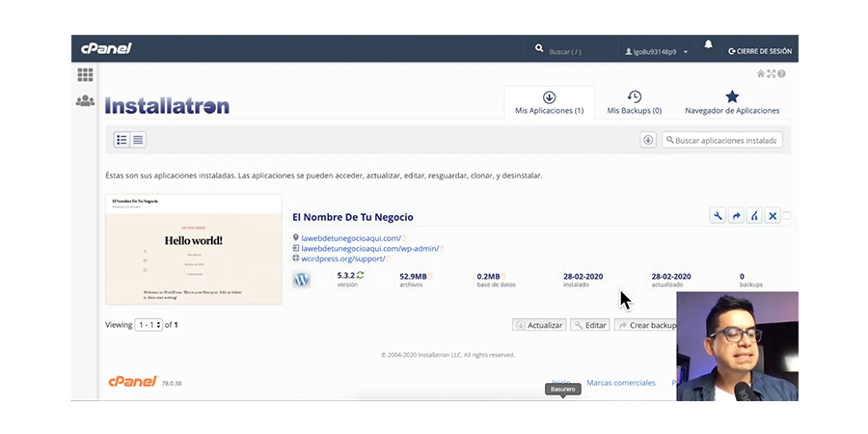The height and width of the screenshot is (434, 868).
Task: Click the import download icon beside search box
Action: coord(648,140)
